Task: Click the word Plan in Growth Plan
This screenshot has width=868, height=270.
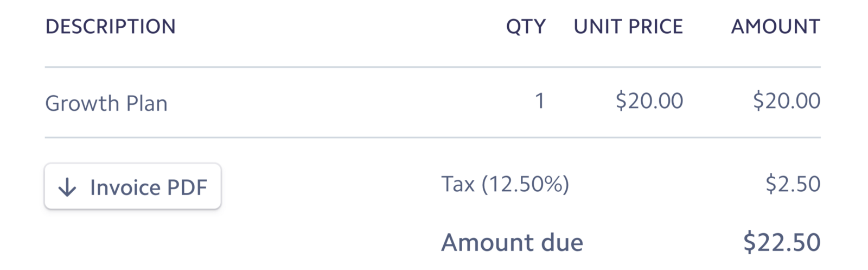Action: click(146, 103)
